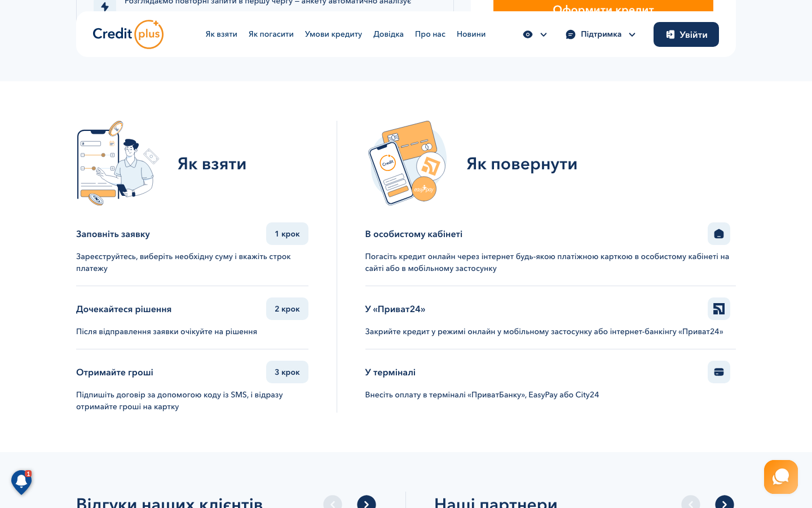812x508 pixels.
Task: Toggle the accessibility eye icon in the header
Action: pos(527,34)
